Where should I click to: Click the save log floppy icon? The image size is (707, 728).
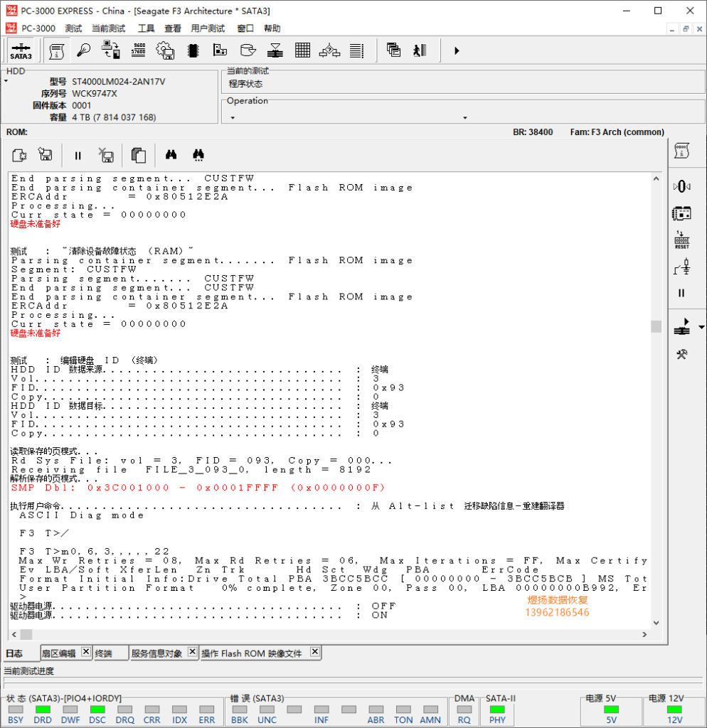46,154
